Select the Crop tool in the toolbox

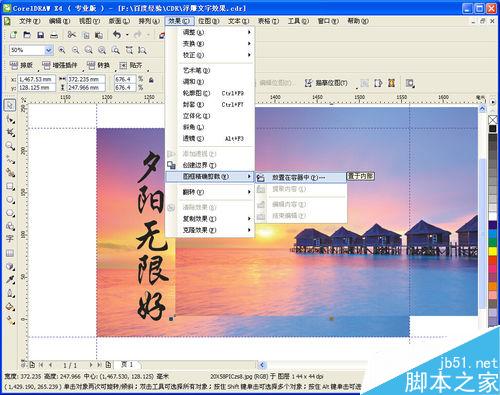(10, 132)
